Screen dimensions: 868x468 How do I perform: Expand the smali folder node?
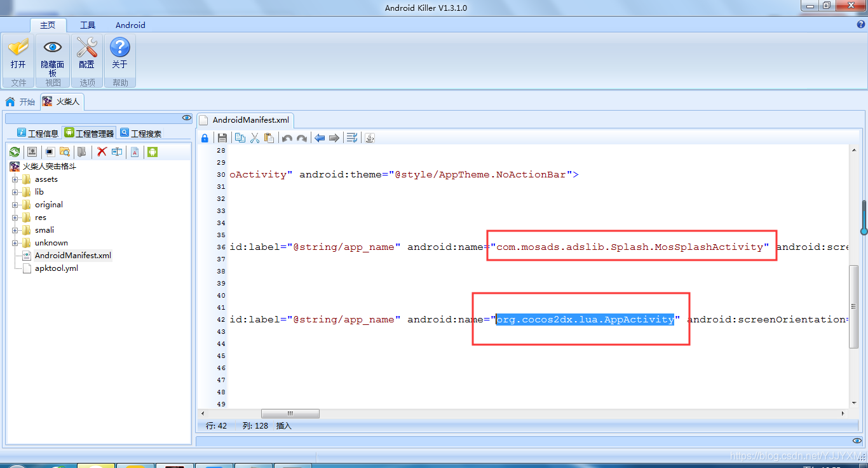[15, 230]
